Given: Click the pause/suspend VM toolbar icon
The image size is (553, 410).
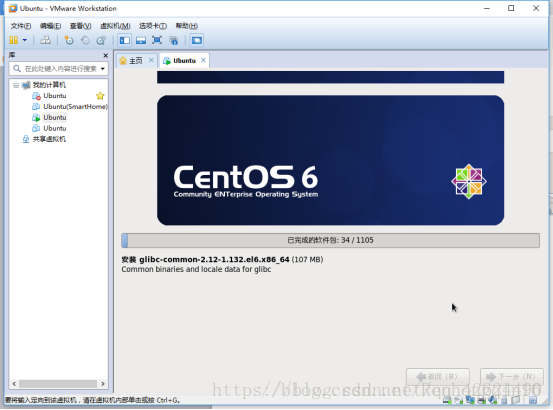Looking at the screenshot, I should coord(13,40).
